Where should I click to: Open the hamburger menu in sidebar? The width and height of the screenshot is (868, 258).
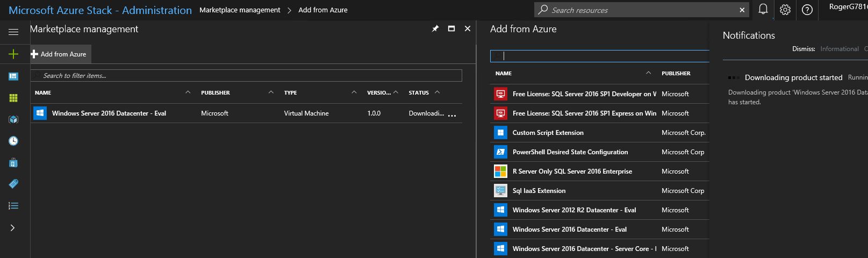(13, 32)
